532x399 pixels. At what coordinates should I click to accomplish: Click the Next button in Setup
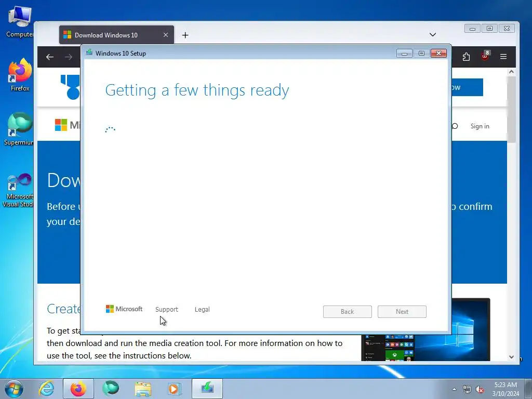(x=402, y=312)
